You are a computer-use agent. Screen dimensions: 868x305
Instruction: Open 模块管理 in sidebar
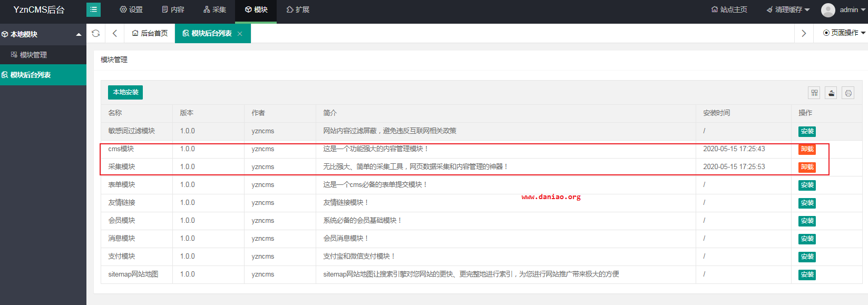tap(43, 55)
